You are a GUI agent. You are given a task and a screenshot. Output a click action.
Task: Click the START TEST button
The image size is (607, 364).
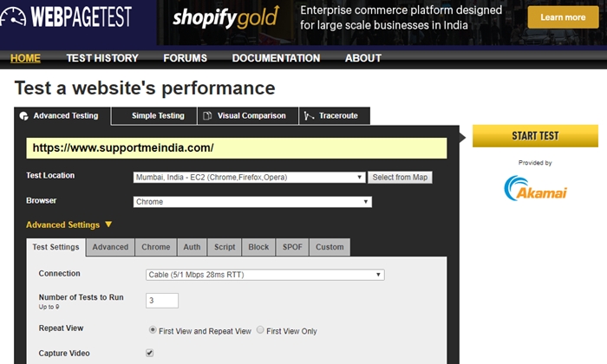tap(535, 136)
